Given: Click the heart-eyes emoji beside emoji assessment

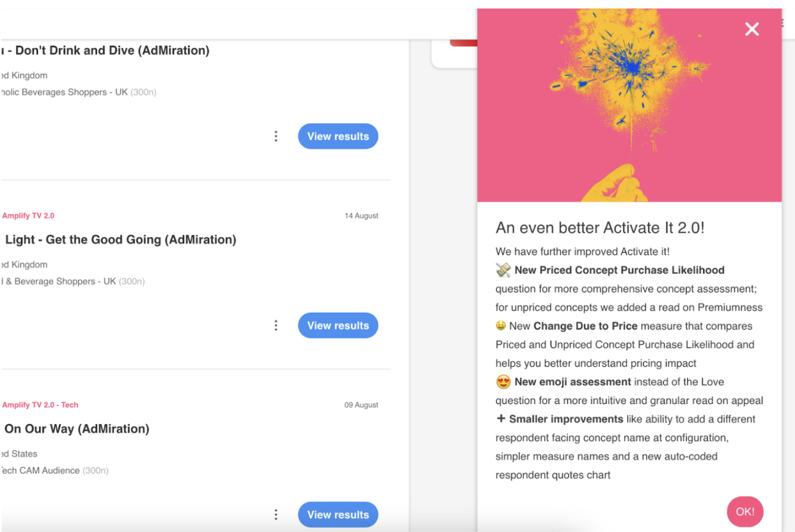Looking at the screenshot, I should [503, 382].
